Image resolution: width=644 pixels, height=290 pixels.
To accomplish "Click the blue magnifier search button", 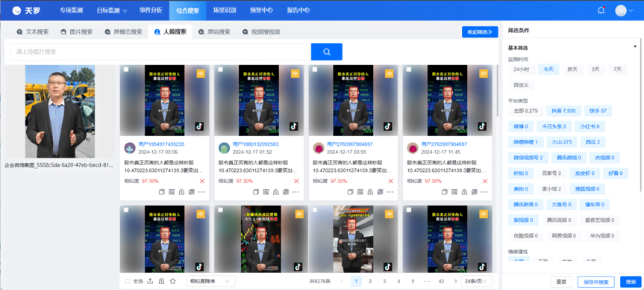I will coord(327,52).
